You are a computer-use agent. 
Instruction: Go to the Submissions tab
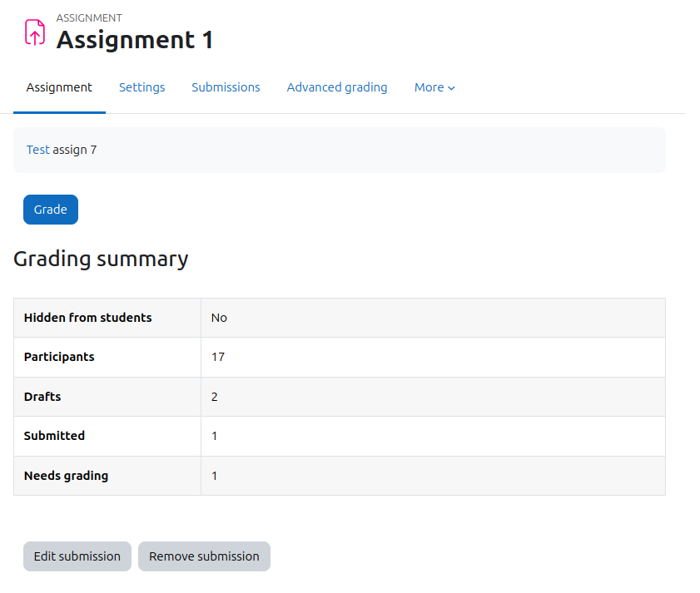(x=226, y=87)
